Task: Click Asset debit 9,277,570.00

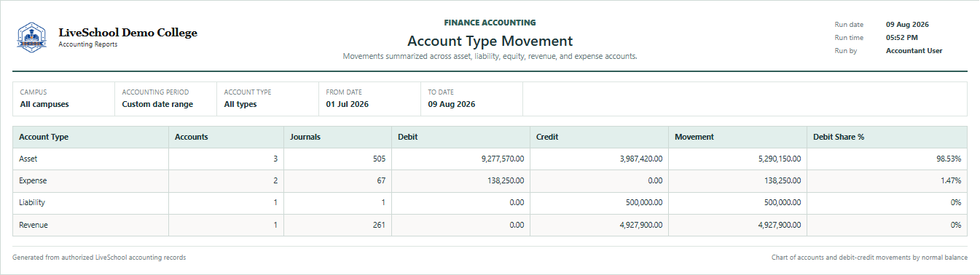Action: pyautogui.click(x=503, y=159)
